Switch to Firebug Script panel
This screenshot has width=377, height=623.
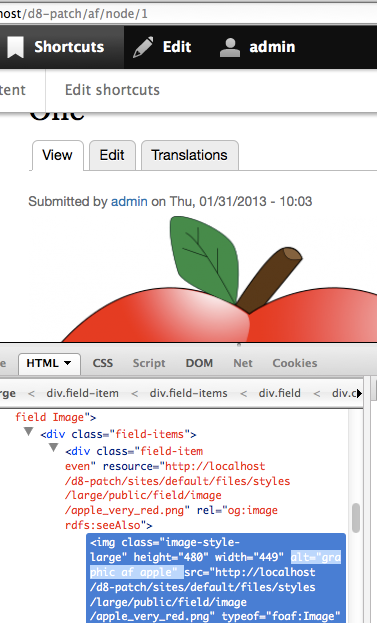point(149,363)
